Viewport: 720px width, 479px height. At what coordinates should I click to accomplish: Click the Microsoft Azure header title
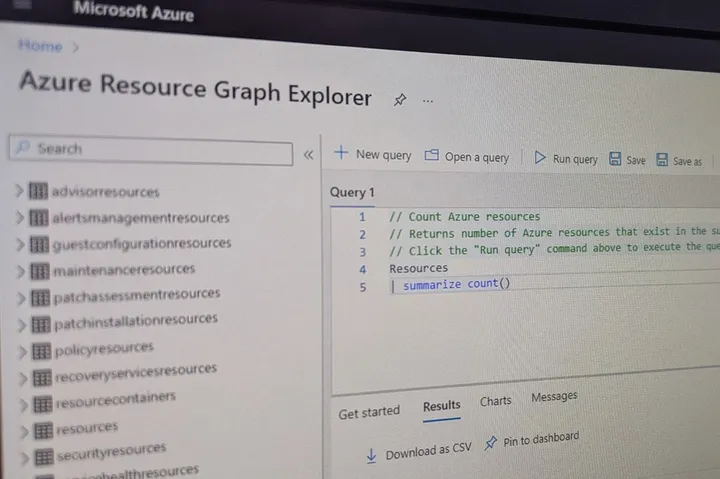click(134, 11)
